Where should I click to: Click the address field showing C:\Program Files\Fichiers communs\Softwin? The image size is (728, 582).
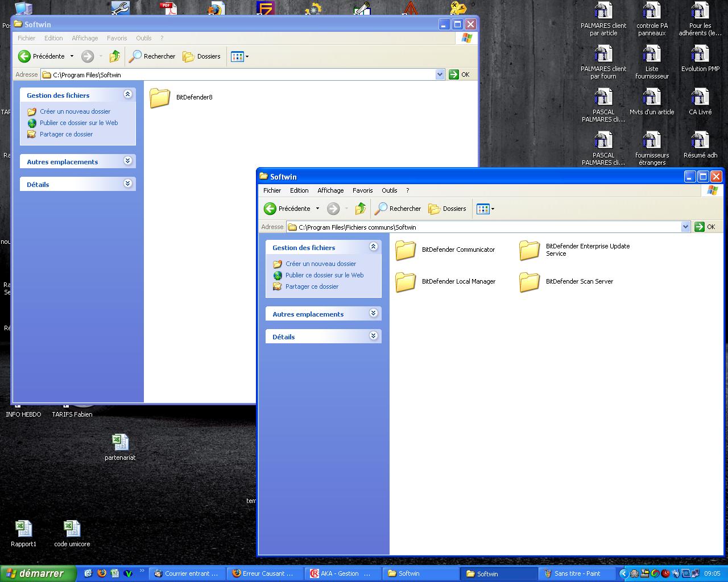tap(489, 227)
